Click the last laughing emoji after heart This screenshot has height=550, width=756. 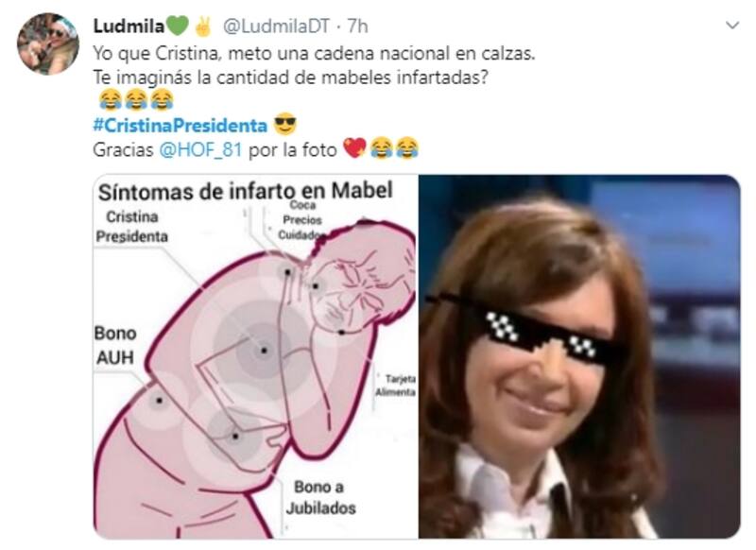tap(406, 148)
